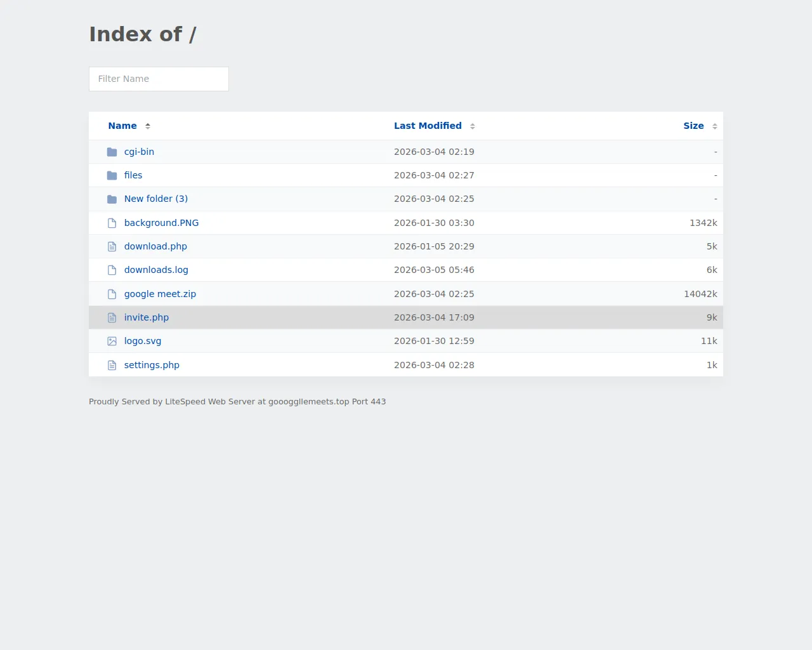
Task: Click the document icon next to settings.php
Action: click(112, 366)
